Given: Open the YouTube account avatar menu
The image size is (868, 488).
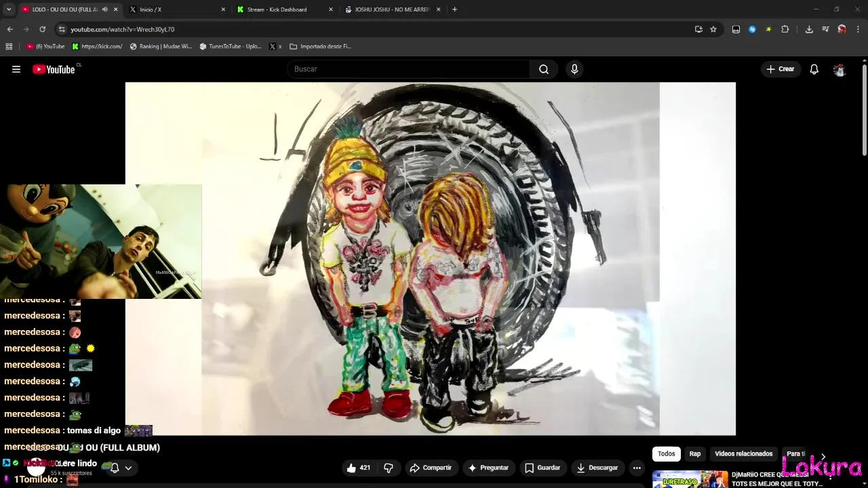Looking at the screenshot, I should click(x=840, y=69).
